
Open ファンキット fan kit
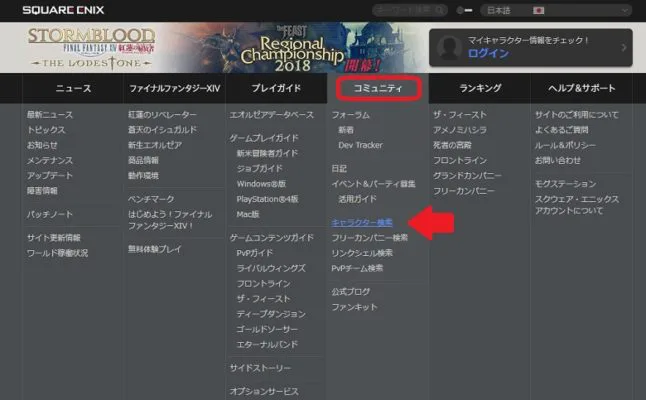[354, 307]
